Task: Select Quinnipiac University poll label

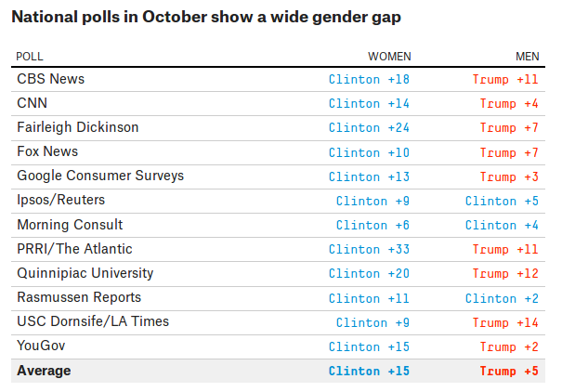Action: click(85, 273)
